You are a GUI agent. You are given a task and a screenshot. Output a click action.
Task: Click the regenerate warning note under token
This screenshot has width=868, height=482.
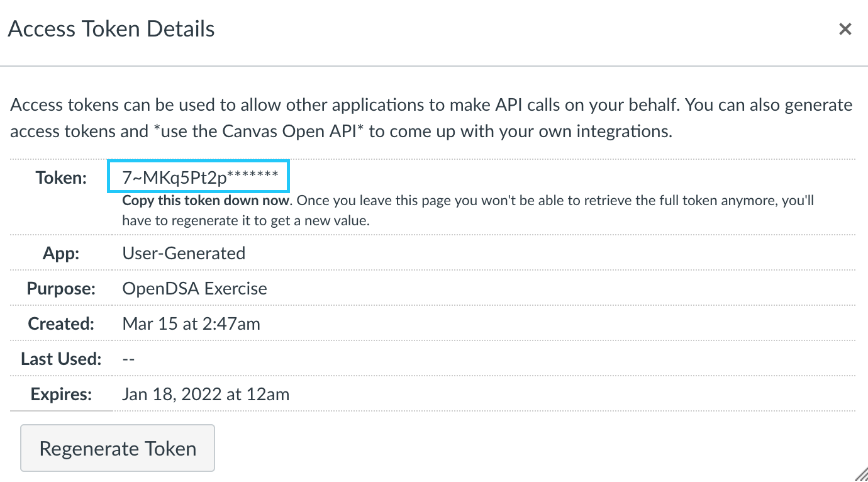tap(468, 211)
